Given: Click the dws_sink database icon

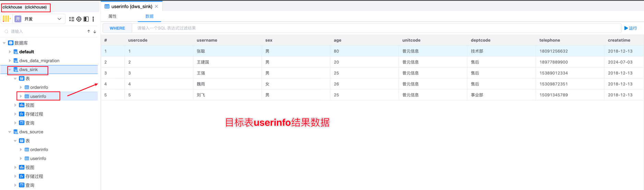Looking at the screenshot, I should point(15,70).
